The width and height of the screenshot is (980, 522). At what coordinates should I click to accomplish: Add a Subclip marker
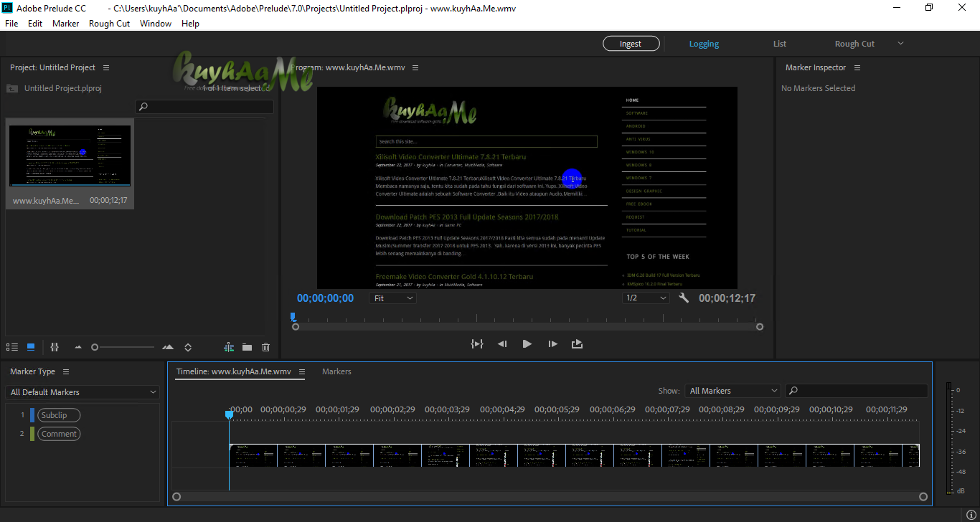[x=59, y=415]
